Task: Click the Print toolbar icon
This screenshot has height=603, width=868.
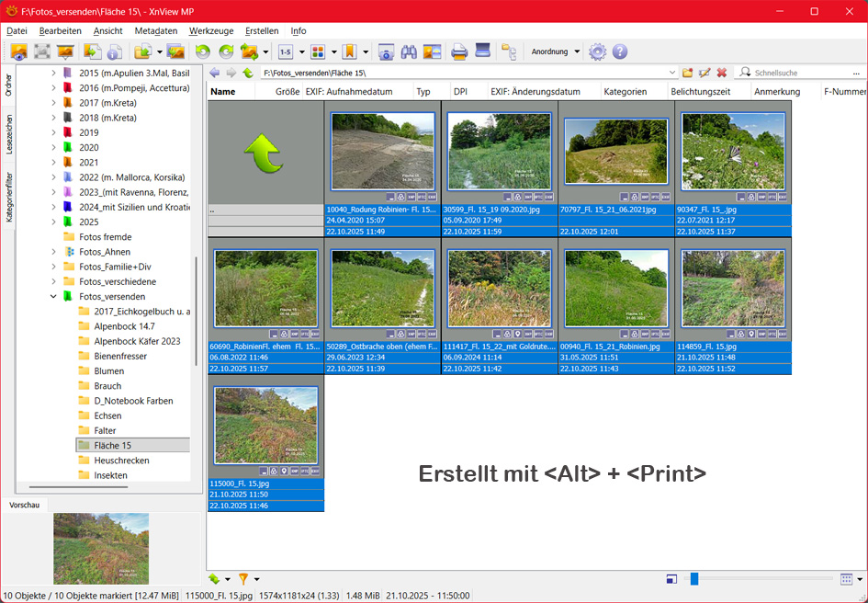Action: pyautogui.click(x=459, y=51)
